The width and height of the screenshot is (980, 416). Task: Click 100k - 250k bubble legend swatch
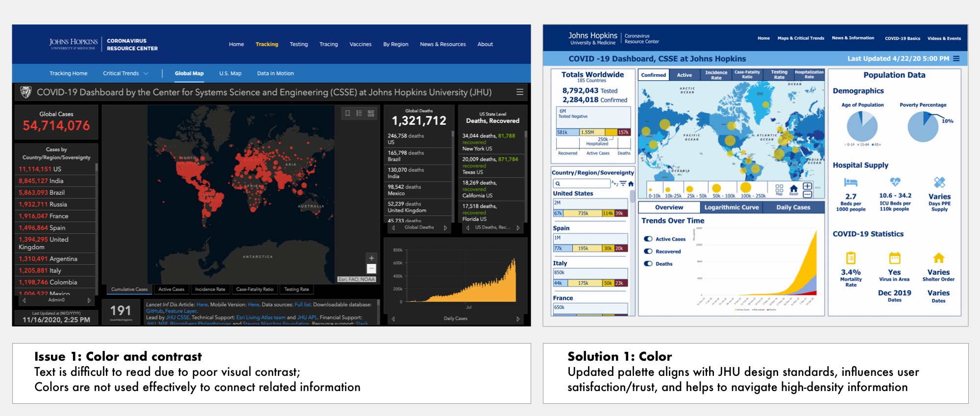746,187
